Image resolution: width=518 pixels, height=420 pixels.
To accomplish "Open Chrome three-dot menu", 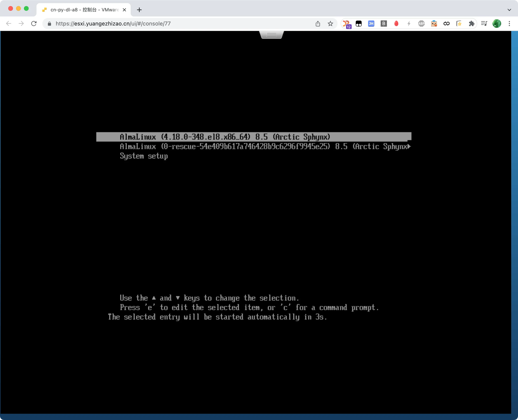I will pos(509,24).
